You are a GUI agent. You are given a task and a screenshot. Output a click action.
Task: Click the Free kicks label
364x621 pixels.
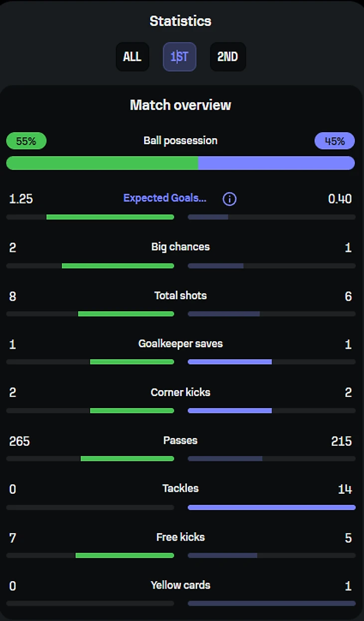click(x=181, y=537)
